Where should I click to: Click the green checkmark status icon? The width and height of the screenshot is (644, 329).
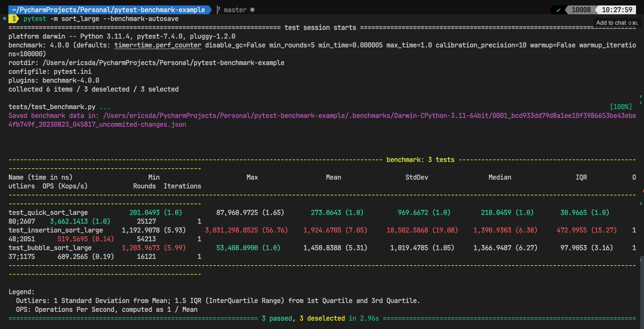[x=558, y=10]
